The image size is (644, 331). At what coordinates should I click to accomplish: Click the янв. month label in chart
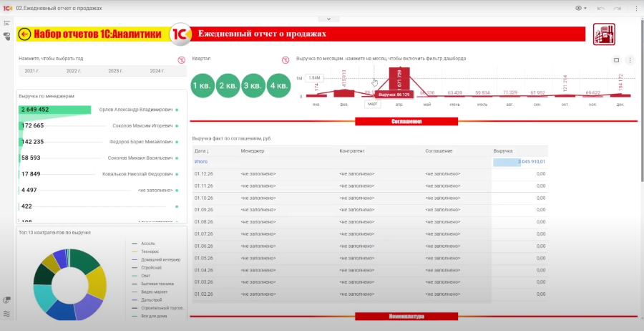tap(317, 105)
